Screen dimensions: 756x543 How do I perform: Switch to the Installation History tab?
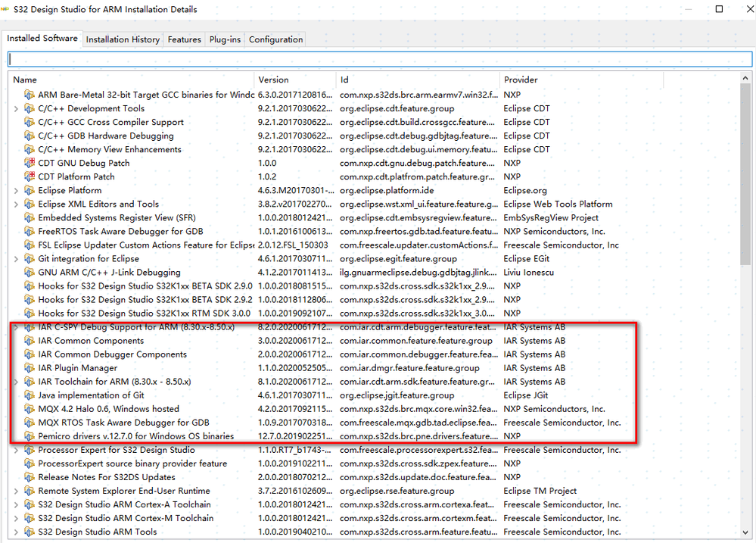coord(123,39)
